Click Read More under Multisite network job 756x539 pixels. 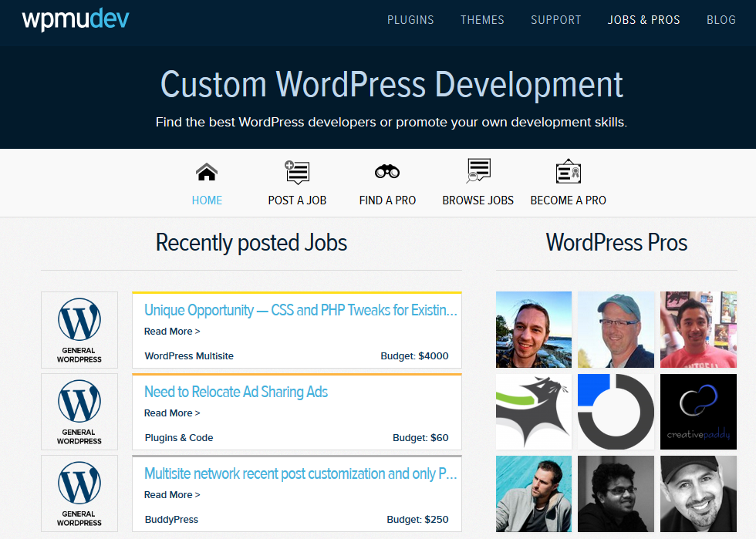pyautogui.click(x=171, y=494)
